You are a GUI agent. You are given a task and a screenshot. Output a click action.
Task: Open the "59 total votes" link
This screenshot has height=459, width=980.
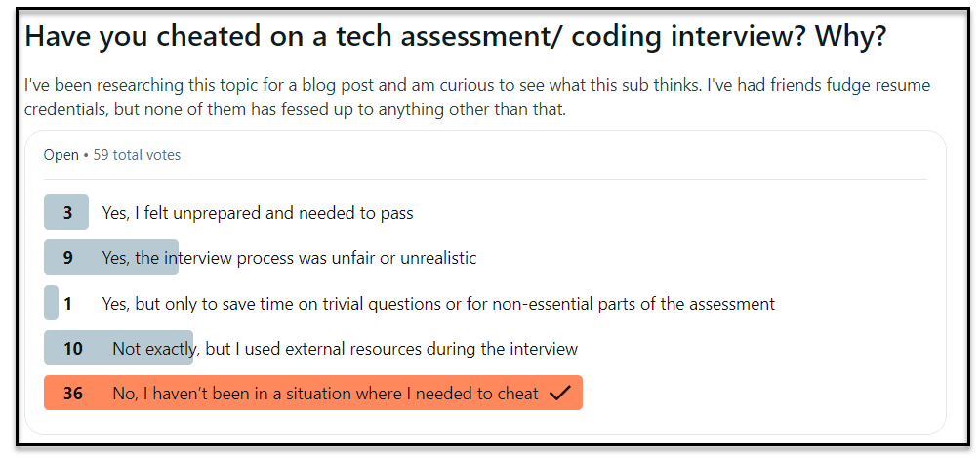[x=137, y=155]
